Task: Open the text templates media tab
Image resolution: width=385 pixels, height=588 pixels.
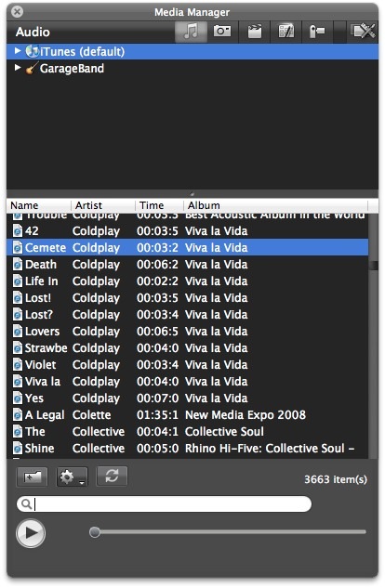Action: [285, 32]
